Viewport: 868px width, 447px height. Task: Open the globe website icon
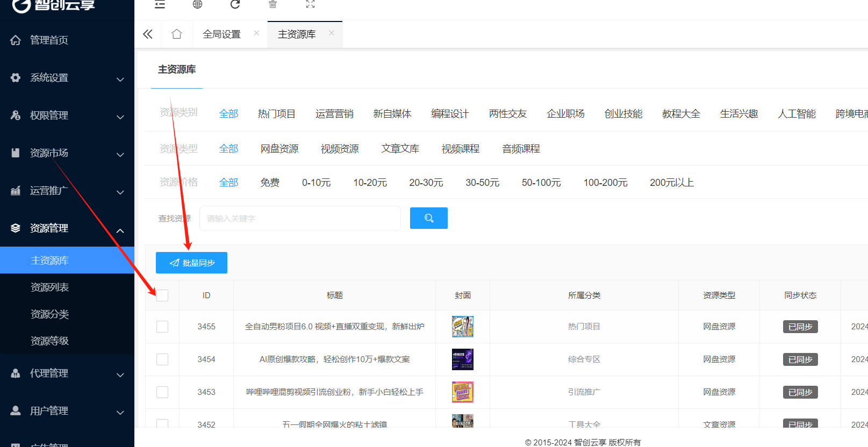click(197, 4)
